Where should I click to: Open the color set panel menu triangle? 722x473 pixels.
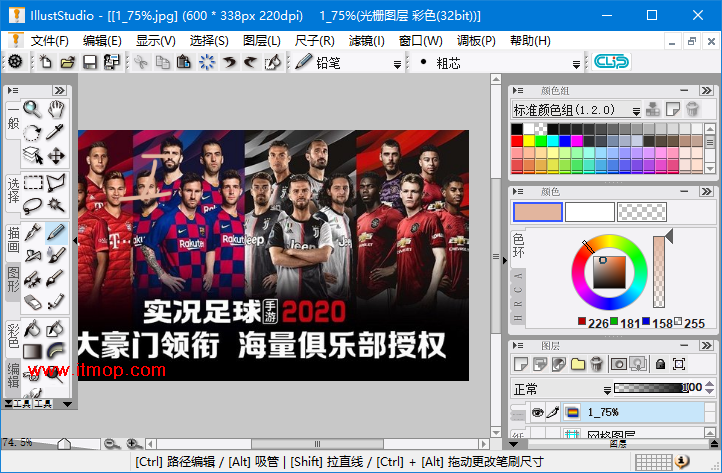click(x=518, y=90)
